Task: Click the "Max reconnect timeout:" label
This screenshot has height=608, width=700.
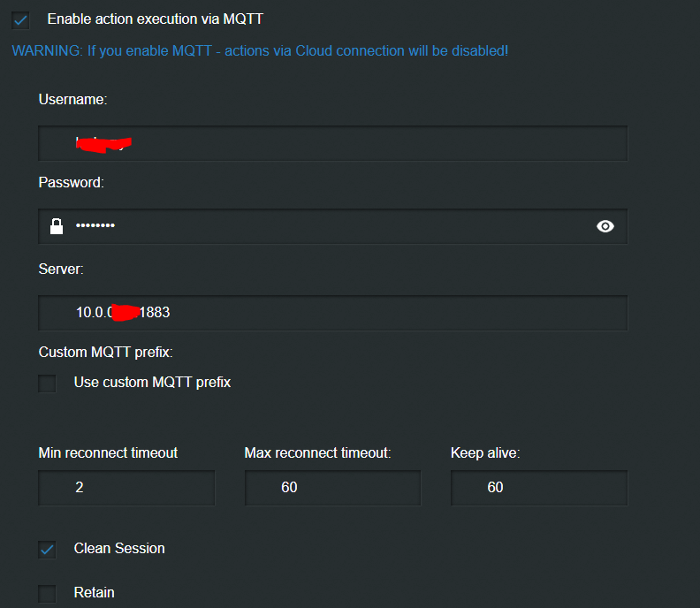Action: coord(317,452)
